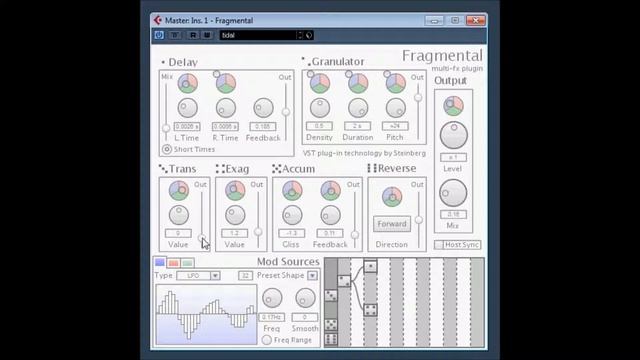This screenshot has width=640, height=360.
Task: Click the tricolor mod selector in Reverse
Action: pos(392,197)
